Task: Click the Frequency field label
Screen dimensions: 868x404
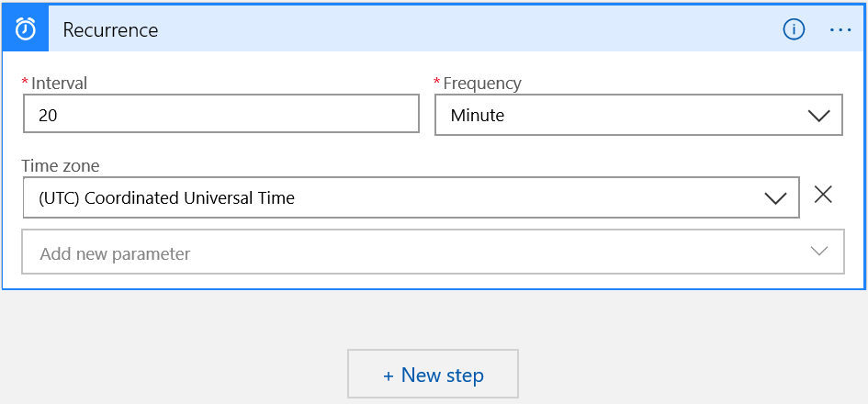Action: coord(482,84)
